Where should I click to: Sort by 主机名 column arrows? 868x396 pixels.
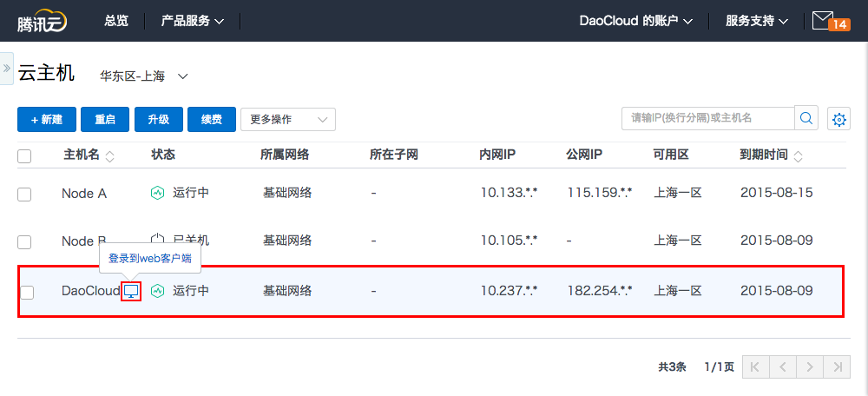point(109,156)
